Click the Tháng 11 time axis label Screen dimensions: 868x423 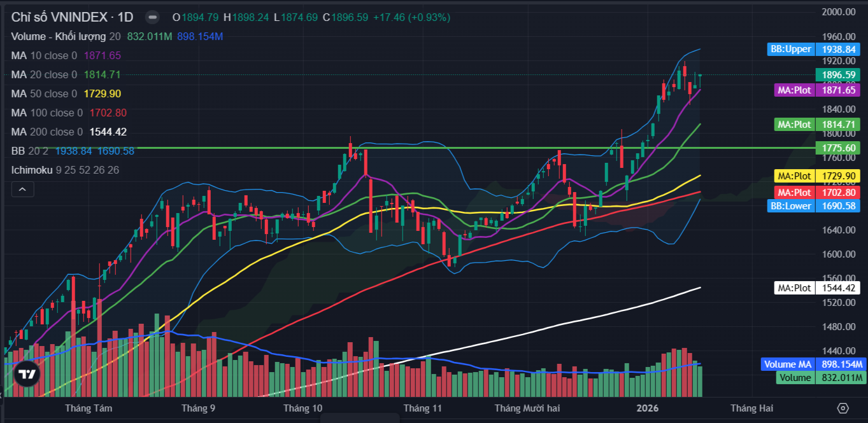(422, 408)
